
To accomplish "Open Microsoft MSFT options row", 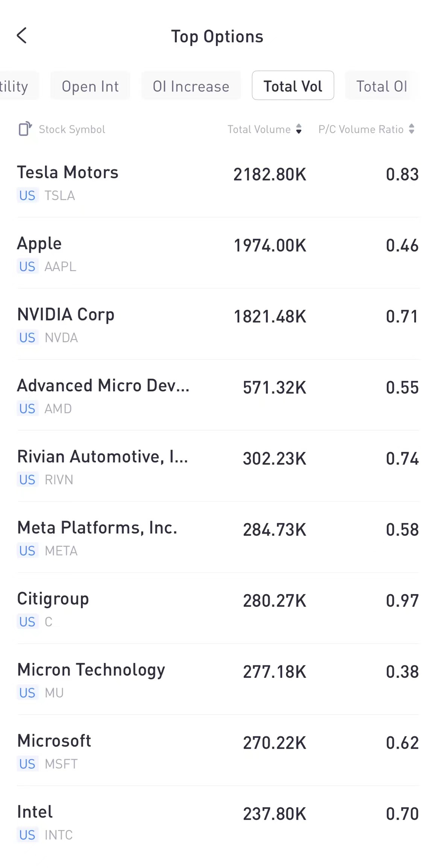I will click(218, 751).
